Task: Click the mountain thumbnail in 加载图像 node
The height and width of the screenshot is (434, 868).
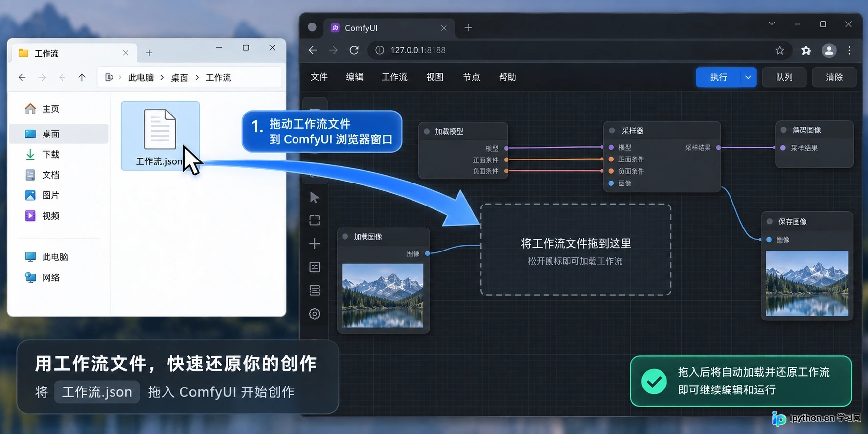Action: 383,296
